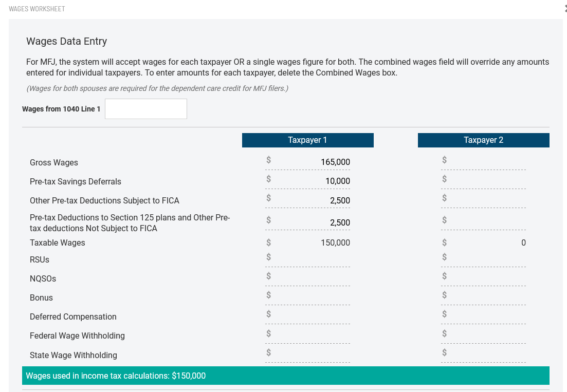The width and height of the screenshot is (567, 392).
Task: Select the Taxpayer 2 column header
Action: coord(483,140)
